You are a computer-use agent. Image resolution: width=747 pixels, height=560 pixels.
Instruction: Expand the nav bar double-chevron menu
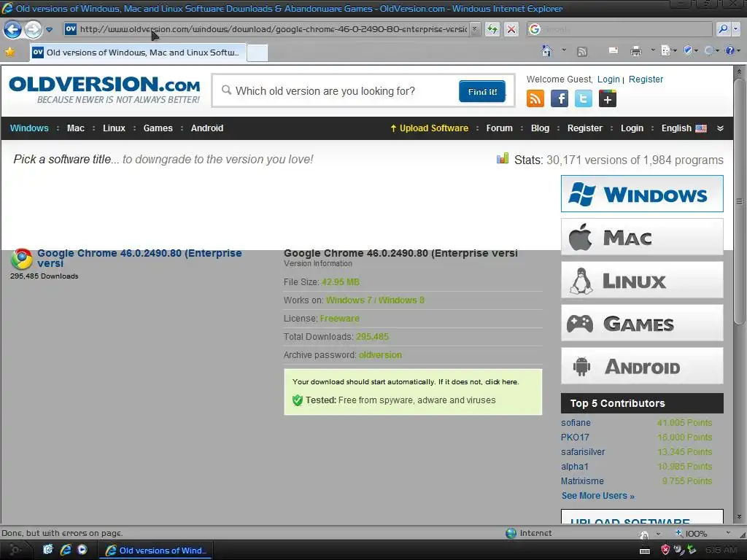(x=720, y=128)
